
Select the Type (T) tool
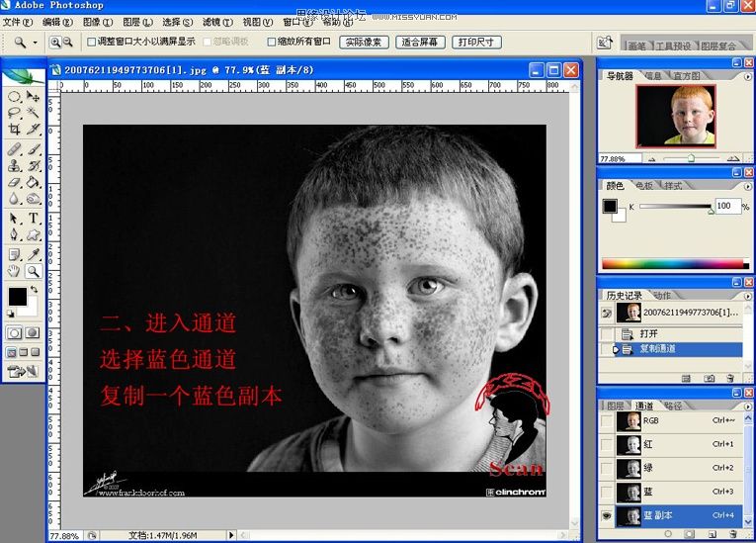point(34,219)
